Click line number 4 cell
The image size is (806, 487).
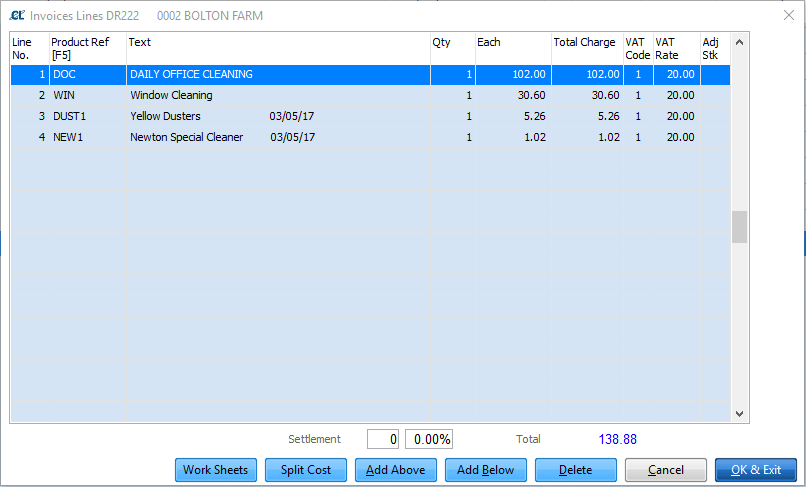pos(30,138)
